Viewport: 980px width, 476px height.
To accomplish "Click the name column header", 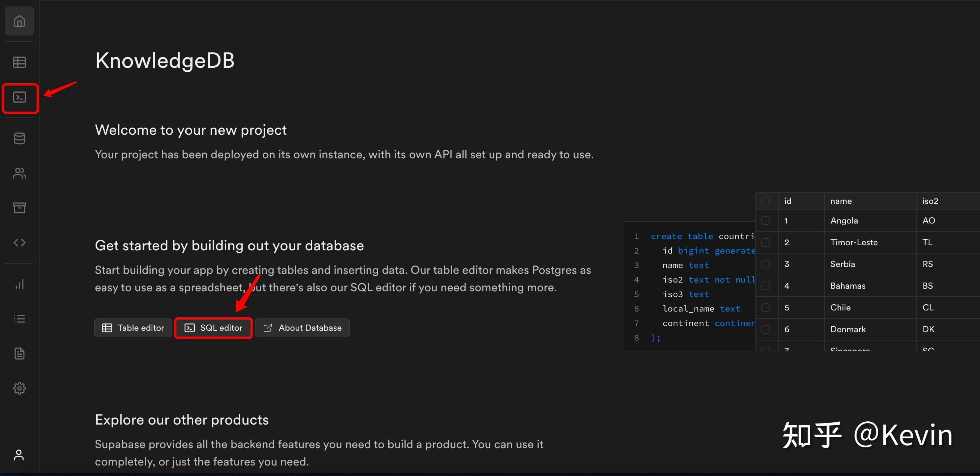I will (841, 201).
